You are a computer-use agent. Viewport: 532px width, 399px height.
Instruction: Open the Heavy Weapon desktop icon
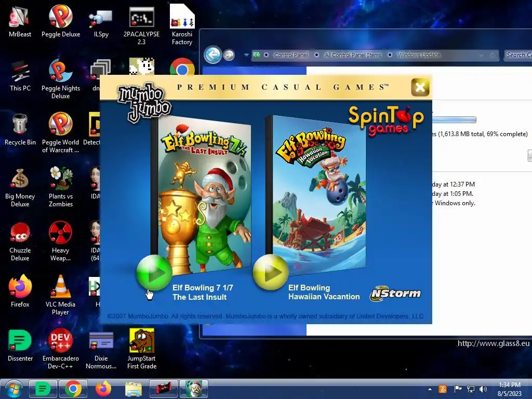pyautogui.click(x=61, y=242)
